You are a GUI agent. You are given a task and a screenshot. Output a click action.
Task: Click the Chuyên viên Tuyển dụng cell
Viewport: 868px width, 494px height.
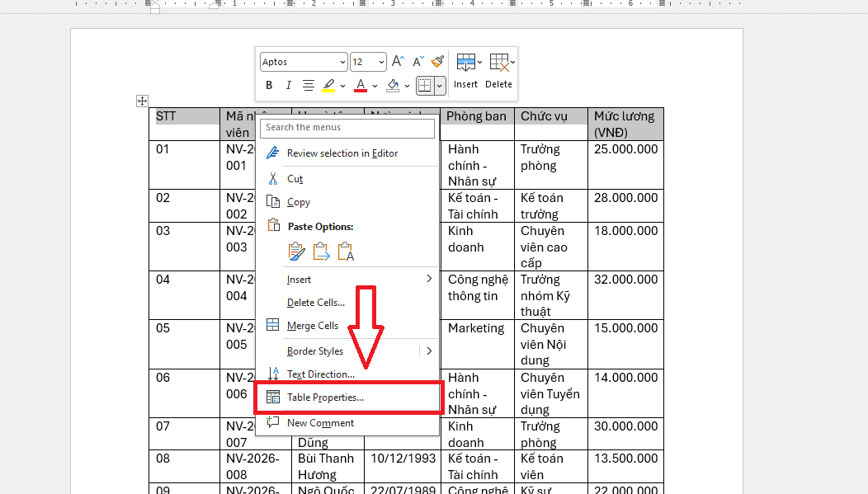[551, 393]
